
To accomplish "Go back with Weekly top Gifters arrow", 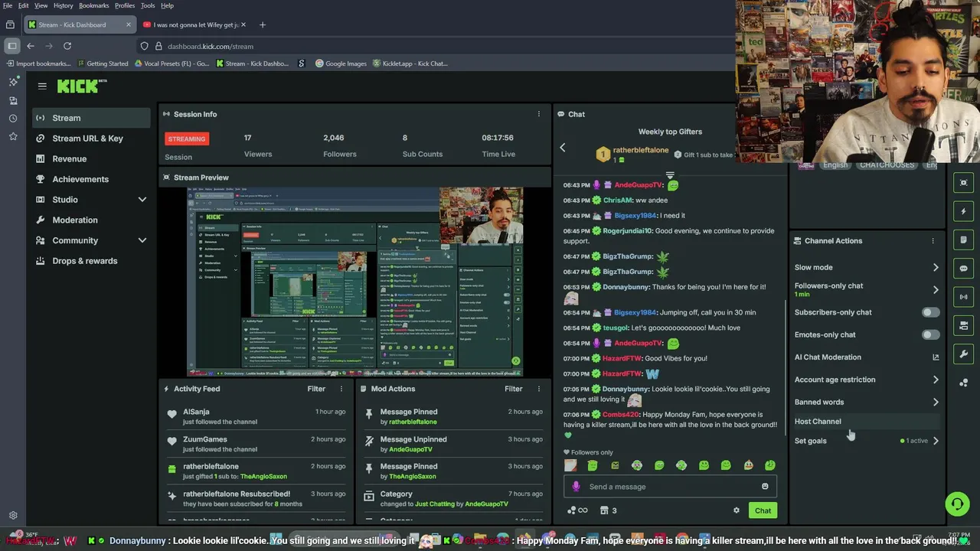I will [562, 148].
